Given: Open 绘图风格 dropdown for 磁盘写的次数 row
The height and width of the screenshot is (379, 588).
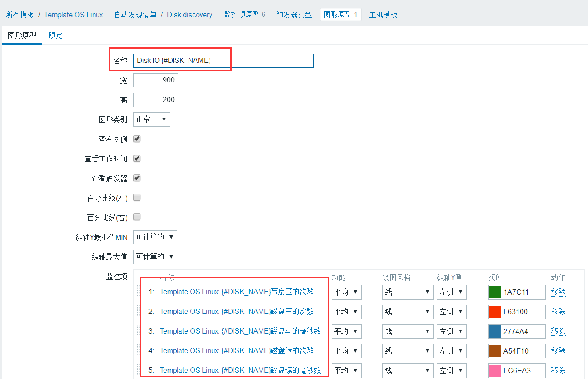Looking at the screenshot, I should 408,312.
